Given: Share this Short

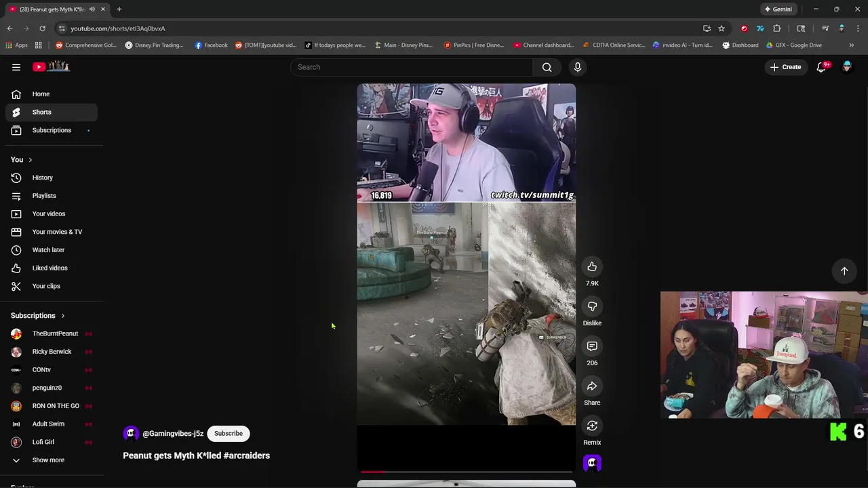Looking at the screenshot, I should coord(592,386).
